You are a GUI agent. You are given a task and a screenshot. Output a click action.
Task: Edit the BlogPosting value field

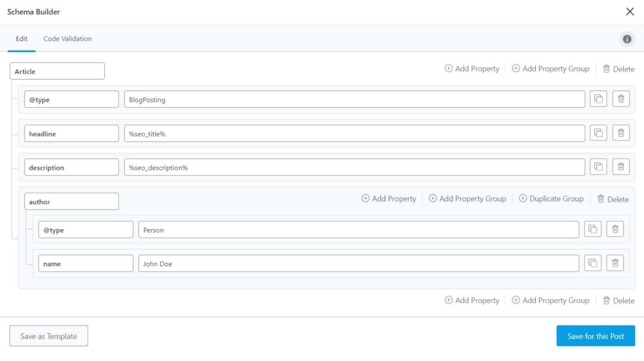click(355, 99)
